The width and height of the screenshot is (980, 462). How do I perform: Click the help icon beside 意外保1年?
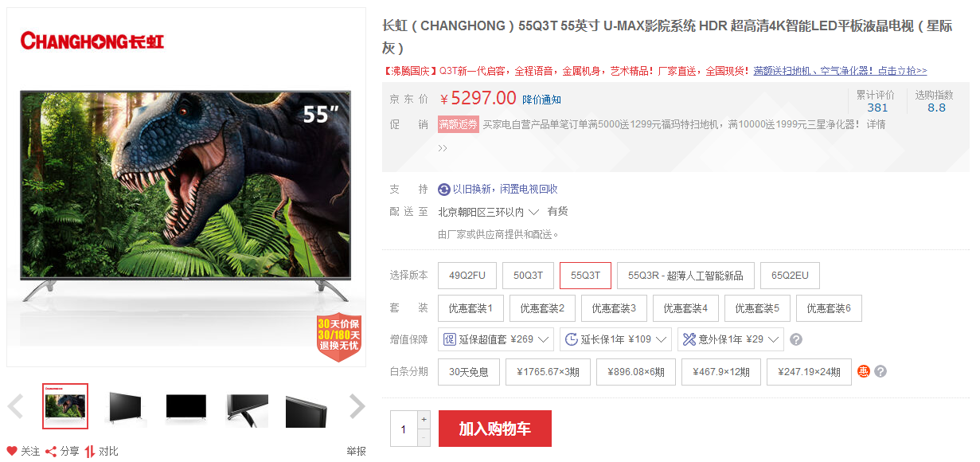(x=795, y=339)
